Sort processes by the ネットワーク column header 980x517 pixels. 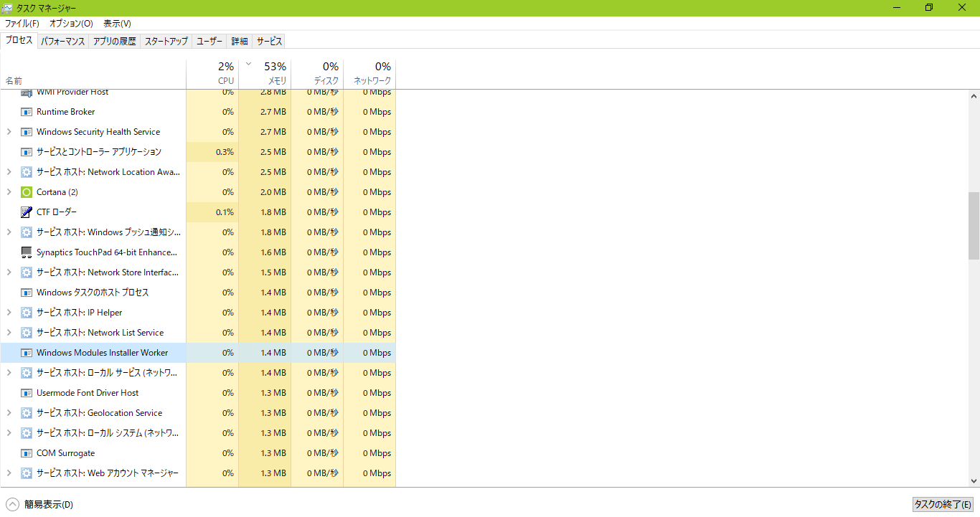point(369,74)
